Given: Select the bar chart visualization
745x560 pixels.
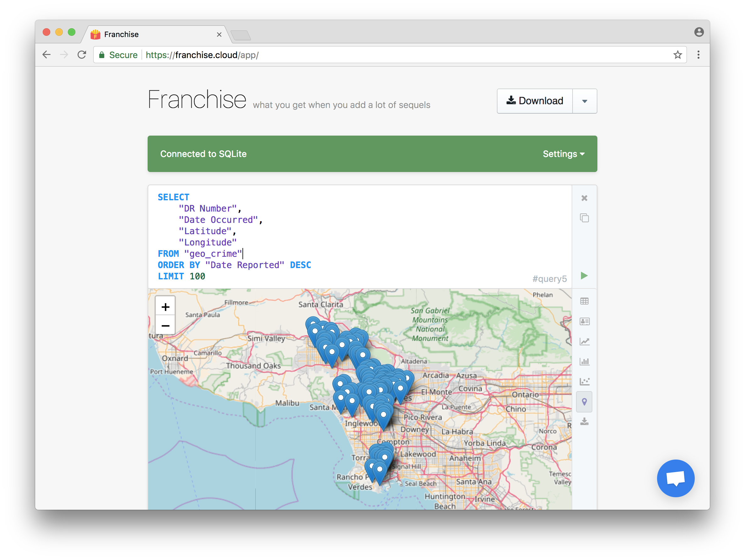Looking at the screenshot, I should (x=584, y=361).
